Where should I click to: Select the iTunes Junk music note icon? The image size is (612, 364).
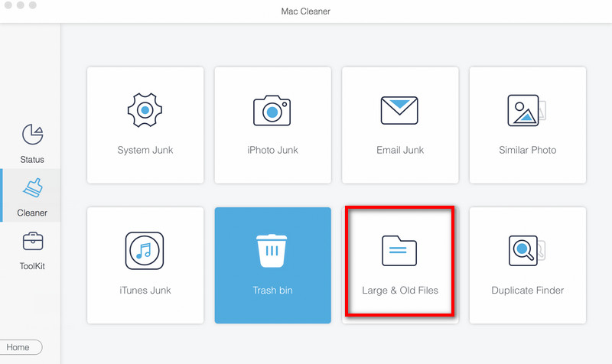pyautogui.click(x=145, y=251)
